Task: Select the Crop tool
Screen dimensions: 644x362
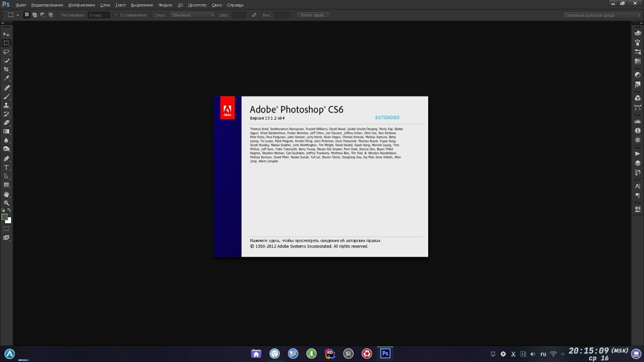Action: pyautogui.click(x=7, y=69)
